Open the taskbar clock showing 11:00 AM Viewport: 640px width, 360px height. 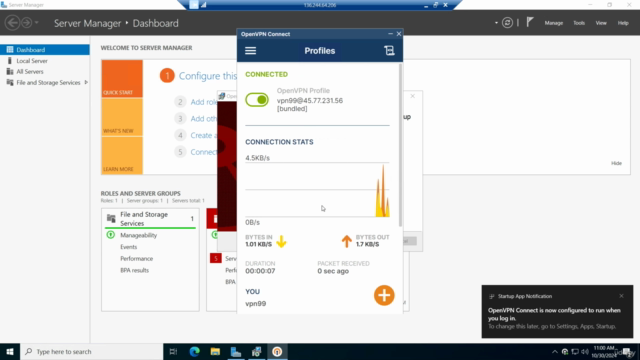[604, 351]
